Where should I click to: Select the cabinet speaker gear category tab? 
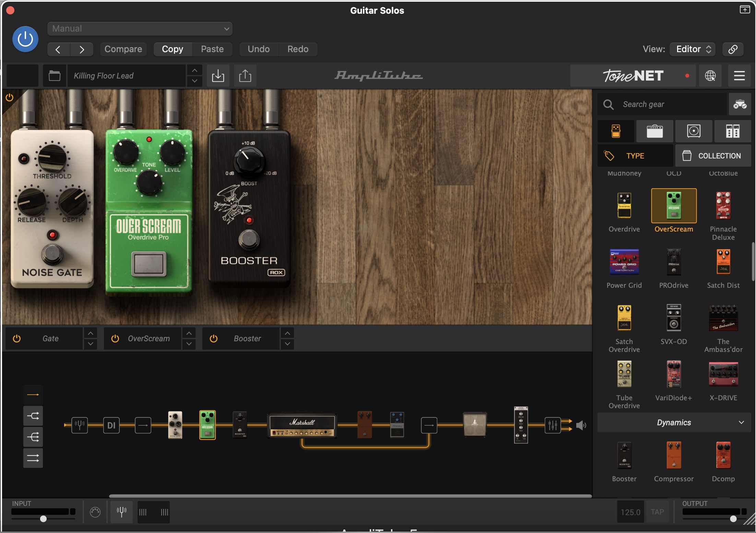point(694,131)
